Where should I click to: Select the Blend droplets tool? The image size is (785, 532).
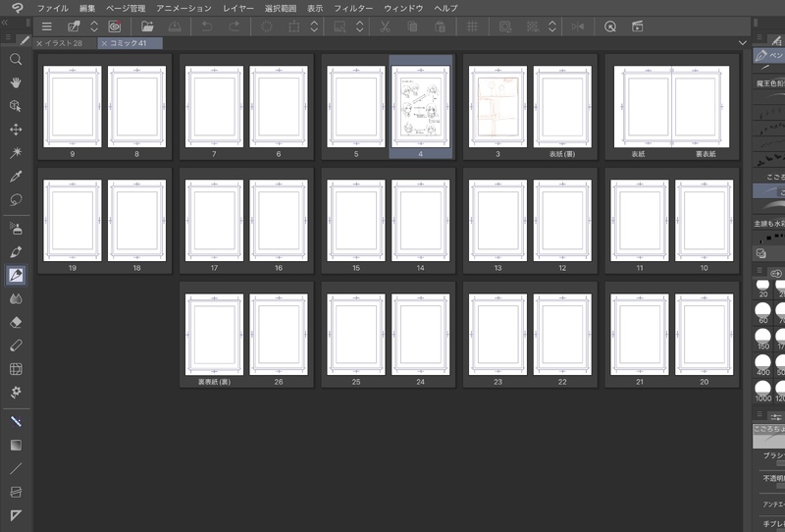click(16, 298)
